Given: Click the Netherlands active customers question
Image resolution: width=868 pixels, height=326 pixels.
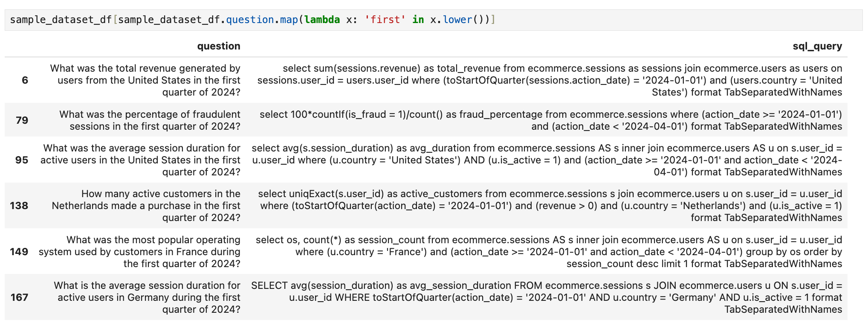Looking at the screenshot, I should (x=146, y=206).
